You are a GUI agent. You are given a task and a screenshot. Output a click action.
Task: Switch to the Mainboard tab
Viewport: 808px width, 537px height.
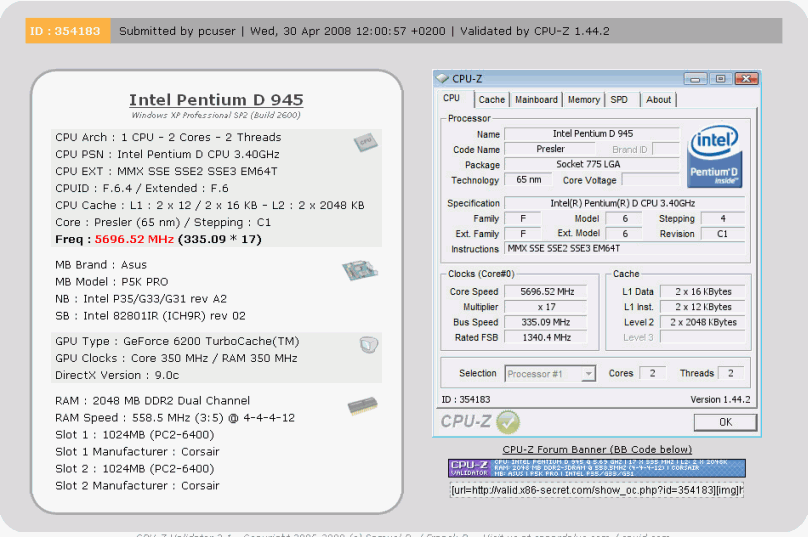pyautogui.click(x=536, y=99)
